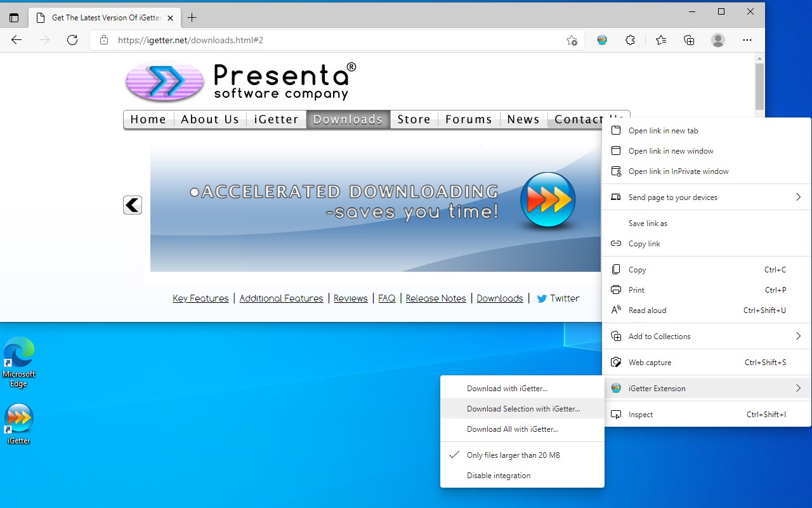The width and height of the screenshot is (812, 508).
Task: Open News navigation tab
Action: pos(523,119)
